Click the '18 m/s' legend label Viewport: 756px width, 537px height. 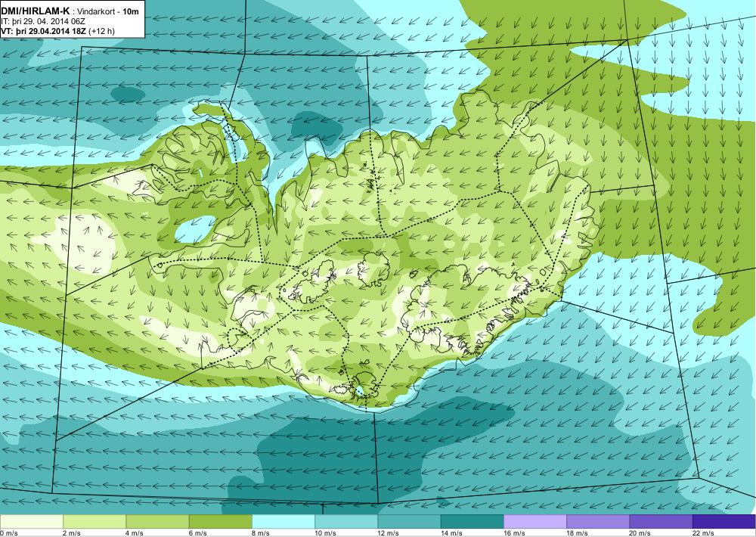577,533
